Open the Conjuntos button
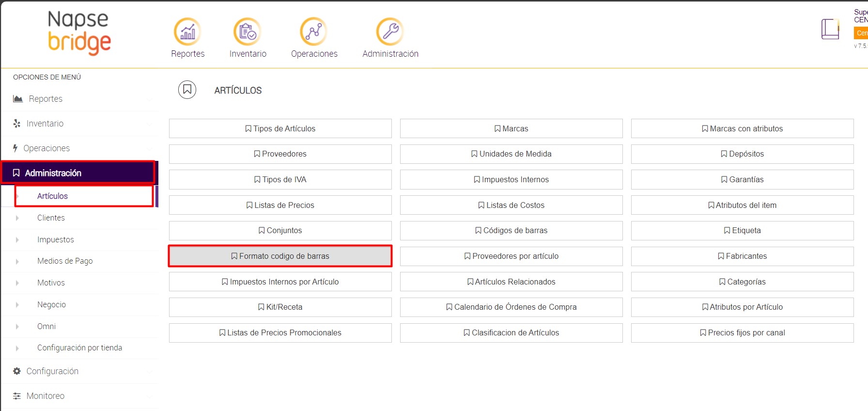 [x=280, y=230]
